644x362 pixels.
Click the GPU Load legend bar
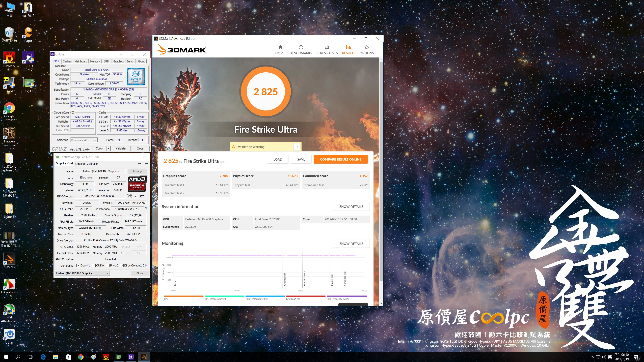306,296
